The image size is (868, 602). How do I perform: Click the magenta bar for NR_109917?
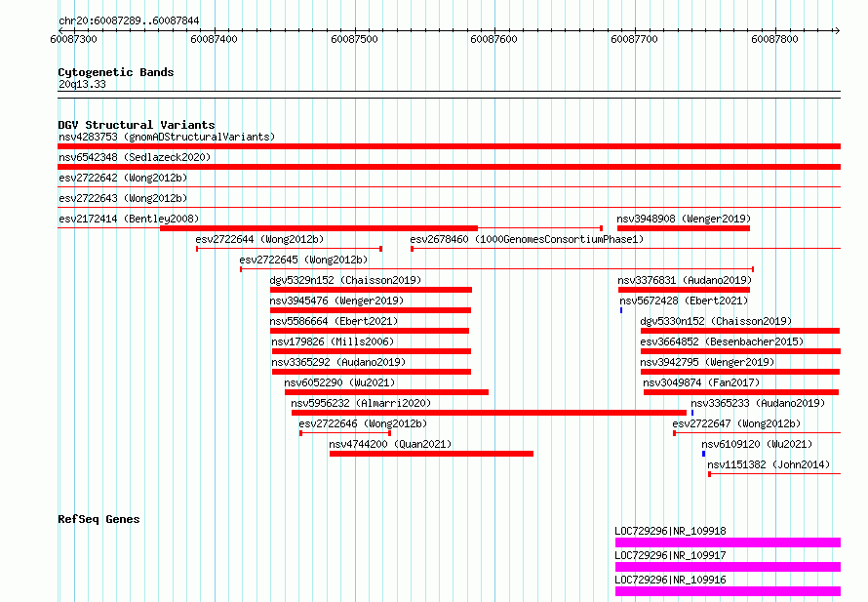coord(728,567)
